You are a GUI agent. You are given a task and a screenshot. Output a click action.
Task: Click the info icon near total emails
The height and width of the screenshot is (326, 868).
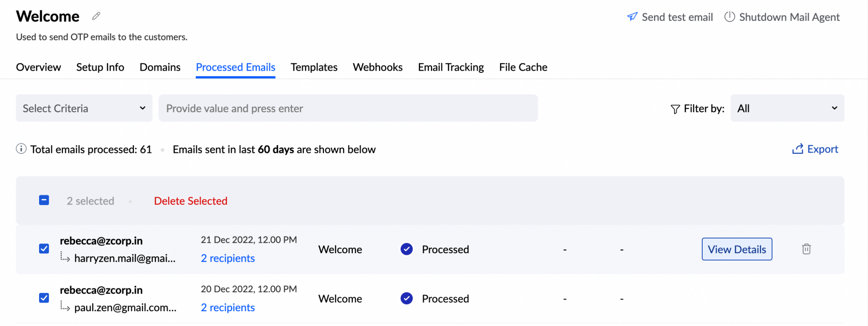21,149
